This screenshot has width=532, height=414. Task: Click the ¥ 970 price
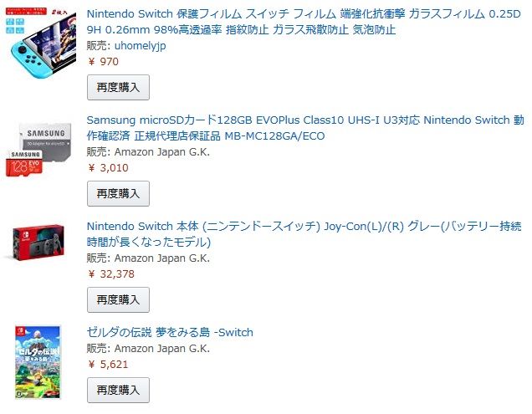tap(104, 61)
